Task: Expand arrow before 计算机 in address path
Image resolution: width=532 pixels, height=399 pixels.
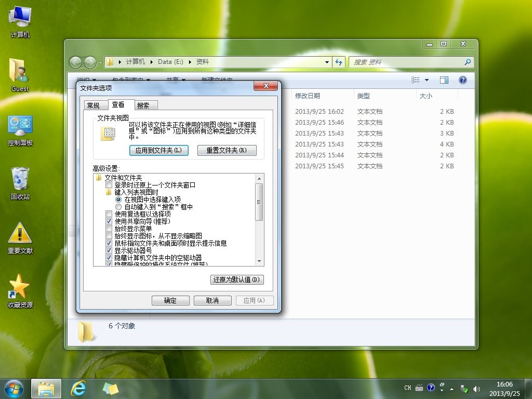Action: 120,62
